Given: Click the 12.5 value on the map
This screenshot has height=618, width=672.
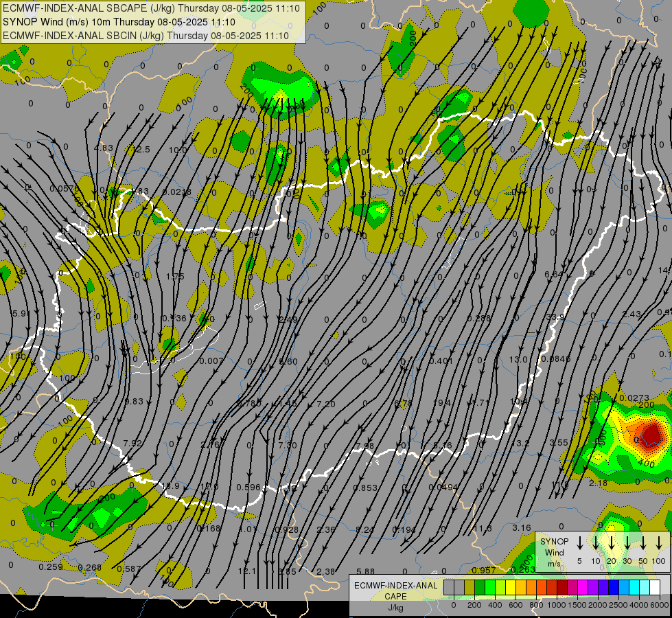Looking at the screenshot, I should coord(141,149).
